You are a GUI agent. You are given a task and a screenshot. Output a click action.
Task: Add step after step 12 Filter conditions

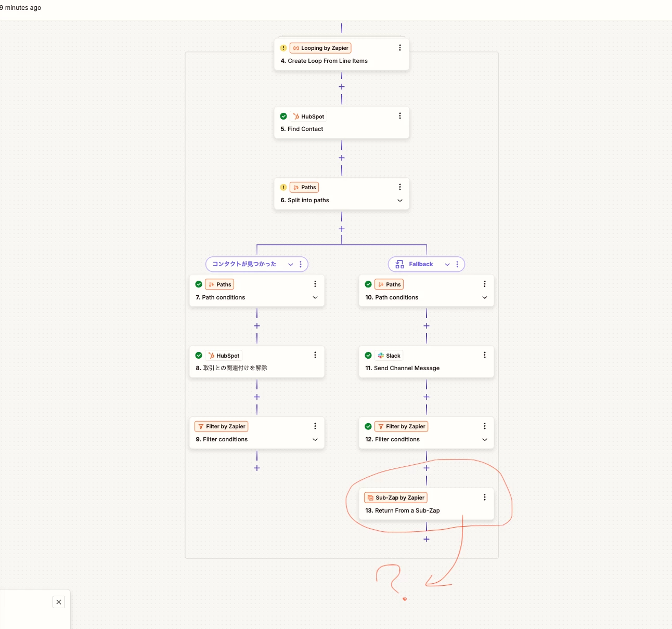coord(427,468)
